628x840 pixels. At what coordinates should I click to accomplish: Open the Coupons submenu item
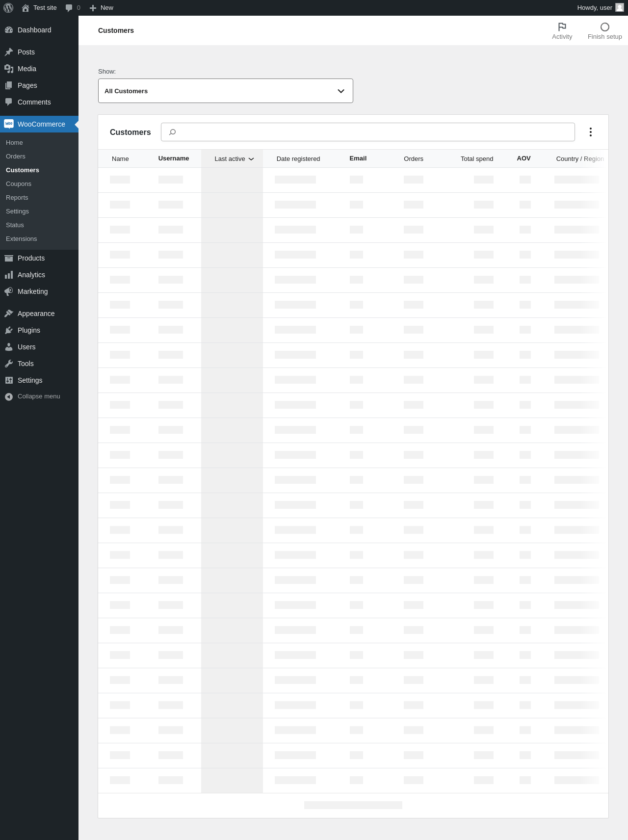click(x=19, y=184)
